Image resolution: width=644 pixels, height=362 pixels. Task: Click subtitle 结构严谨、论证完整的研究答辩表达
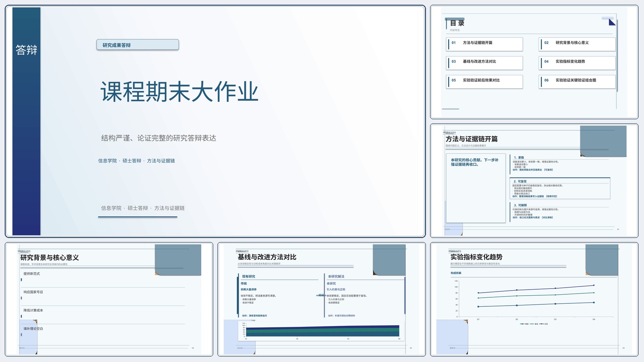(159, 138)
